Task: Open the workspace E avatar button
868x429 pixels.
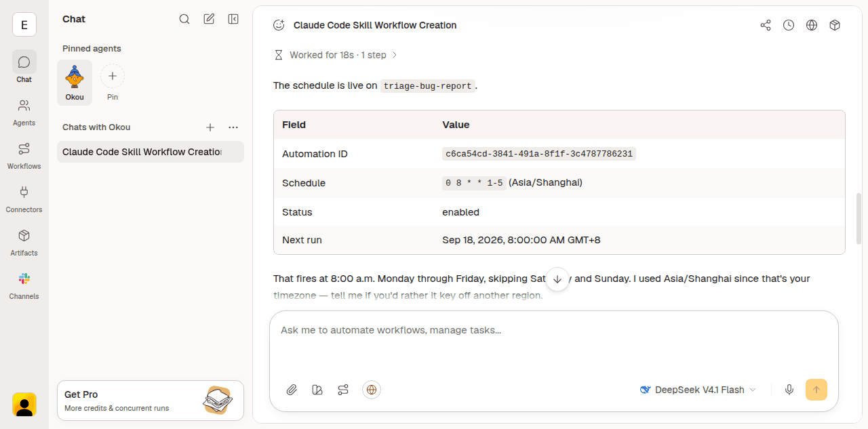Action: pos(24,25)
